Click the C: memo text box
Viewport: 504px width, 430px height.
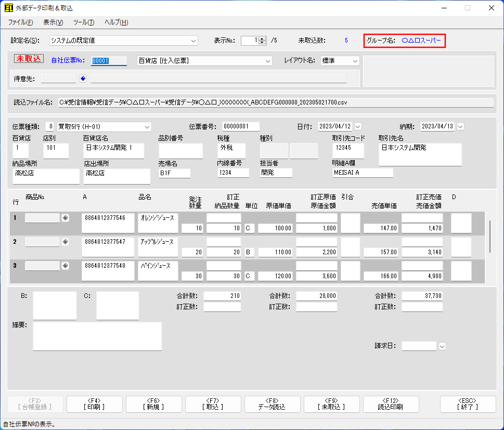click(118, 306)
